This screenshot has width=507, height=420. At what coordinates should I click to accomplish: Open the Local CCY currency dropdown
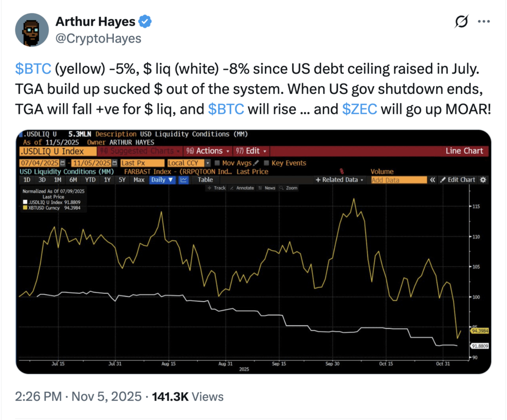pyautogui.click(x=208, y=163)
